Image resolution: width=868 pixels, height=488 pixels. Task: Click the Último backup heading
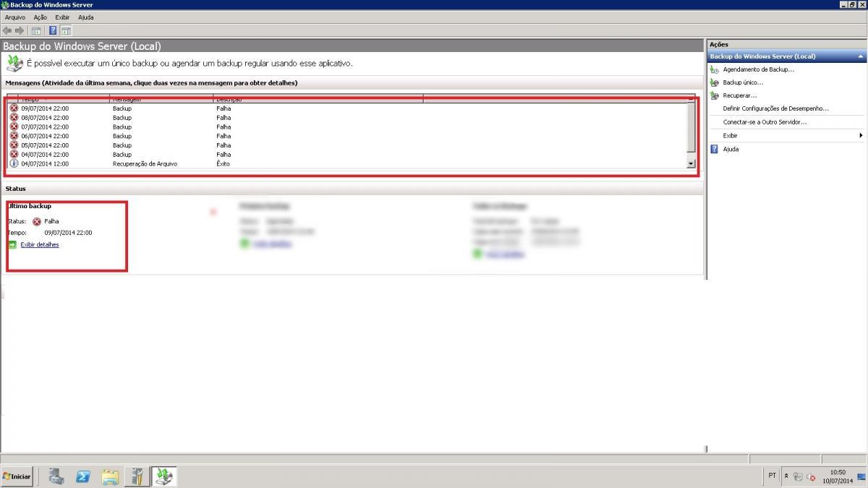pyautogui.click(x=29, y=206)
